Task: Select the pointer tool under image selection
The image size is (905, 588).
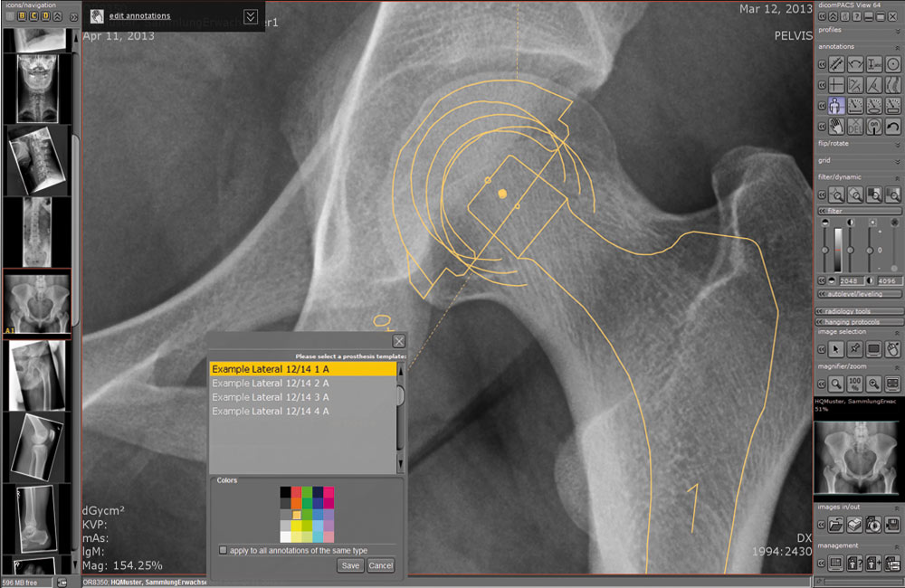Action: (835, 348)
